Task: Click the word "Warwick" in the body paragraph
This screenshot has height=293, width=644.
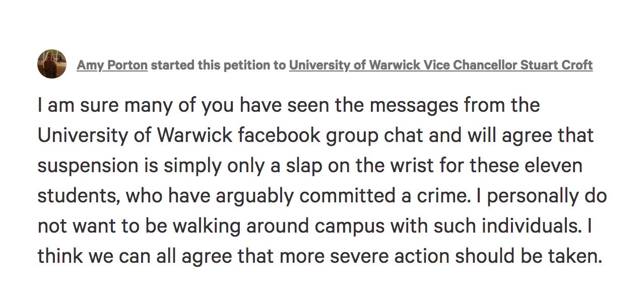Action: tap(195, 135)
